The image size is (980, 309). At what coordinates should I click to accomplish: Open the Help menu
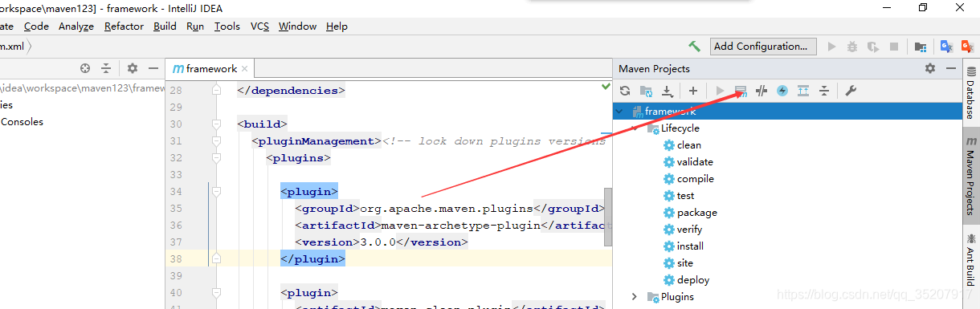point(337,26)
